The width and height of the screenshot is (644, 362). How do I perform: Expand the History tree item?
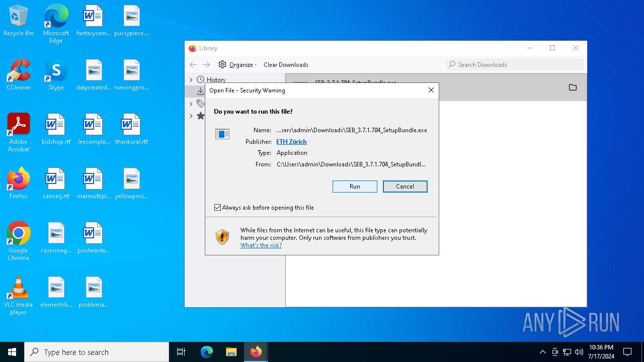(x=191, y=80)
